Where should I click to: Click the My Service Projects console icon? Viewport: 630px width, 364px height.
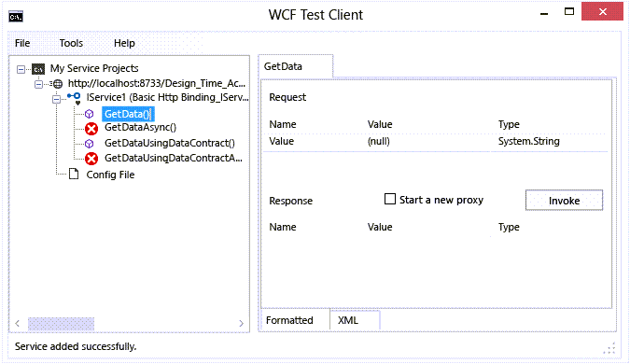38,69
